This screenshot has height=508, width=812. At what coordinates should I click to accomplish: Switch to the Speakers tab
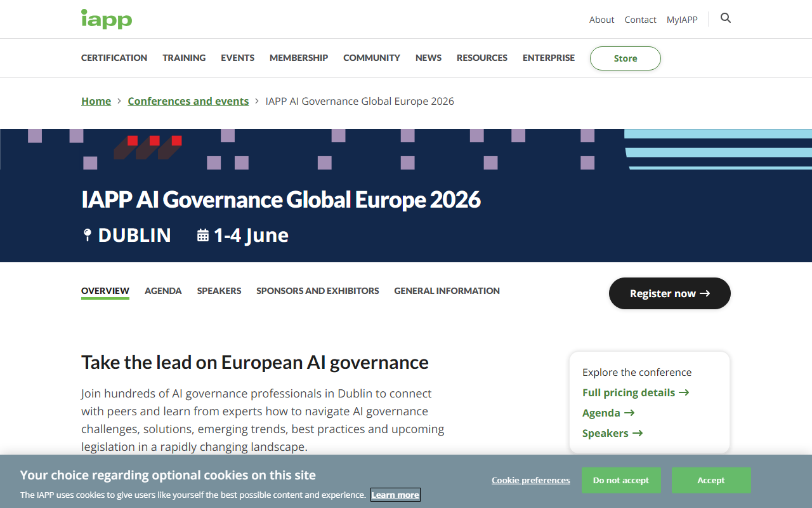219,291
